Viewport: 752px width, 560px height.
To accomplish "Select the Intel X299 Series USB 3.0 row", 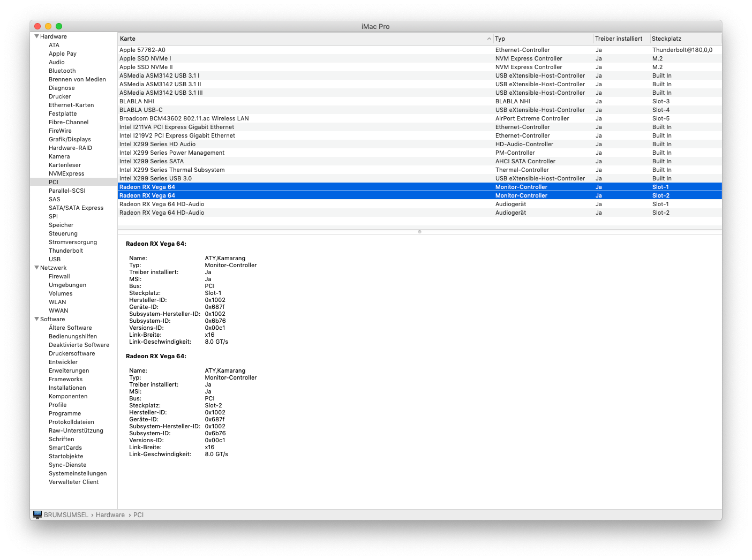I will [420, 178].
